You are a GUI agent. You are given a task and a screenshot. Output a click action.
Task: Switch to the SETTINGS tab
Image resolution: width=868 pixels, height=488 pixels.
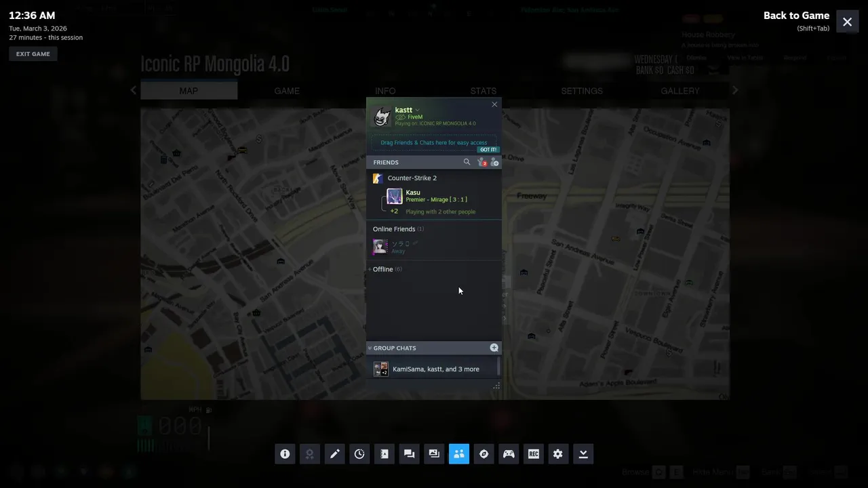[582, 91]
